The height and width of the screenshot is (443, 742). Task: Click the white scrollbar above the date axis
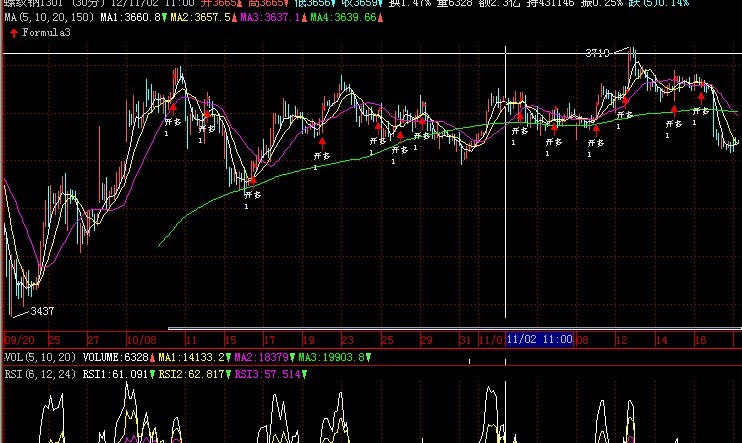[450, 329]
